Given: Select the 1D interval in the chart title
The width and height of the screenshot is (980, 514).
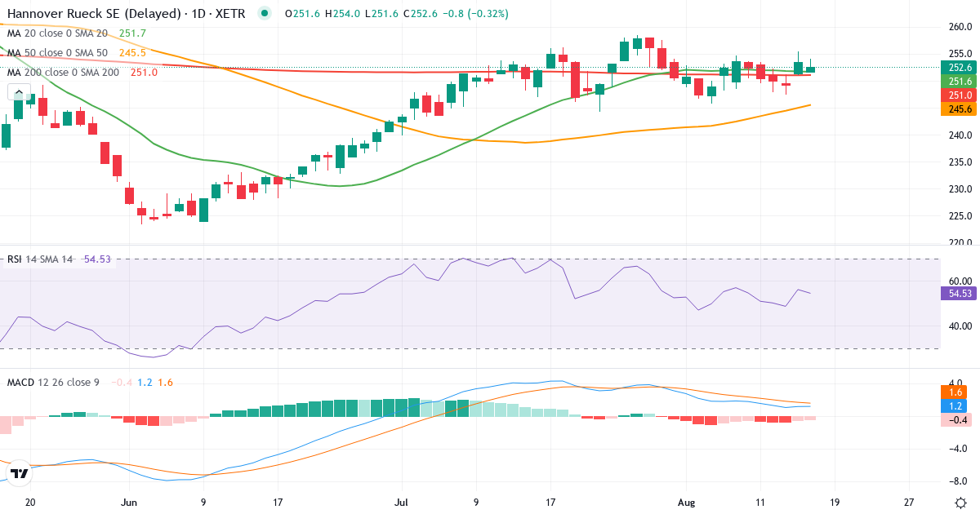Looking at the screenshot, I should [197, 14].
